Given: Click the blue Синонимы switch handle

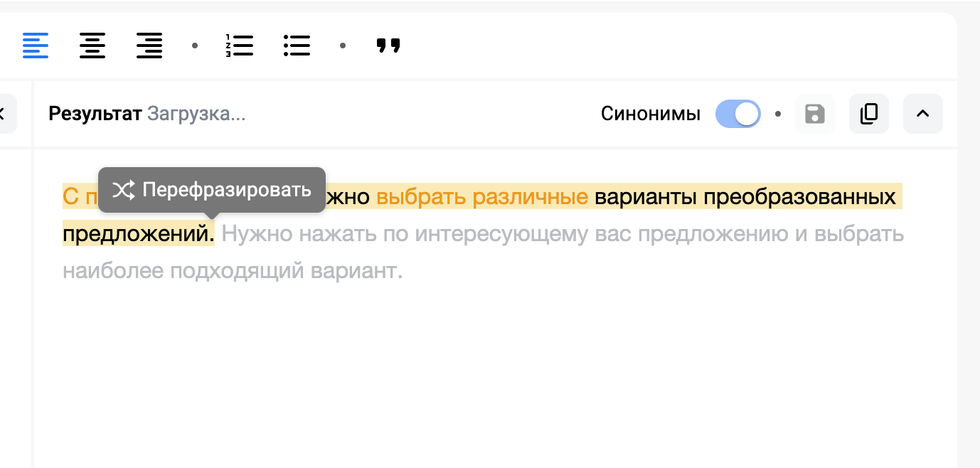Looking at the screenshot, I should pos(747,114).
